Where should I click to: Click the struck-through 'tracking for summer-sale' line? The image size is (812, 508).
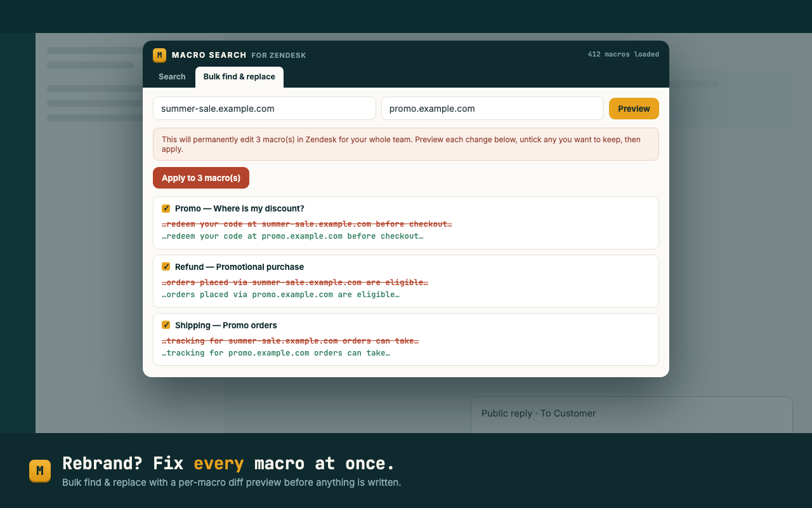(x=291, y=341)
